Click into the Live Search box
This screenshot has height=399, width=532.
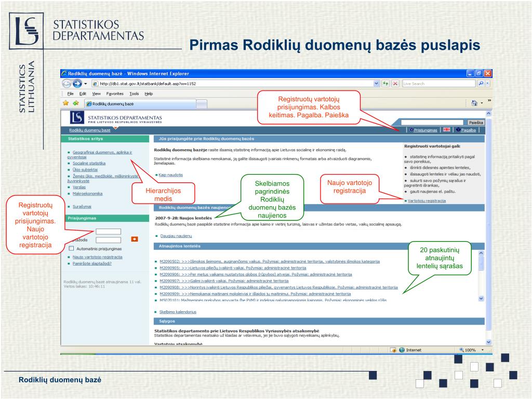pos(438,84)
